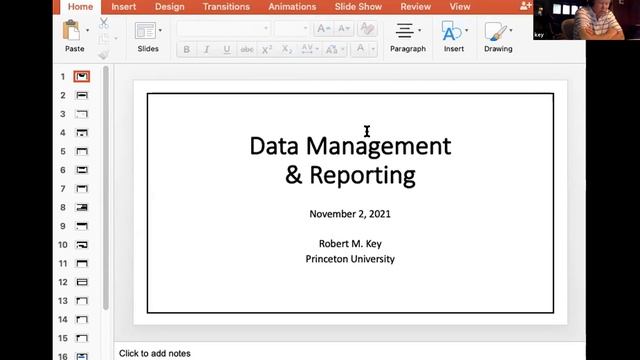This screenshot has height=360, width=640.
Task: Click the Format Painter brush icon
Action: coord(104,54)
